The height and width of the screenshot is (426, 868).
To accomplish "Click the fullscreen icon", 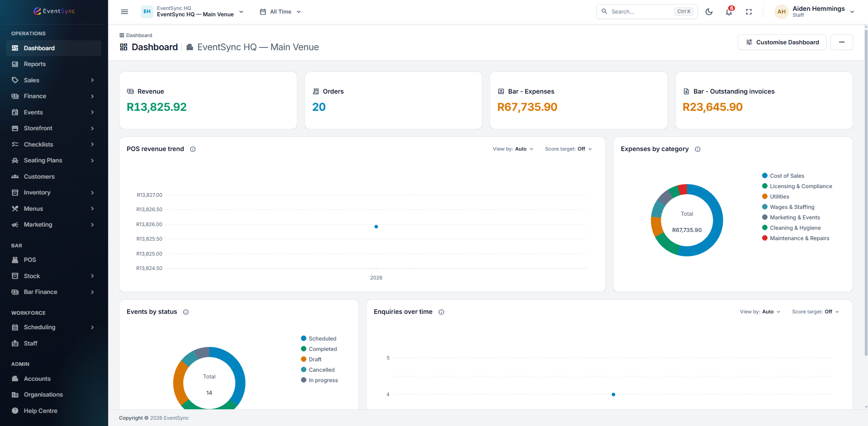I will tap(749, 12).
